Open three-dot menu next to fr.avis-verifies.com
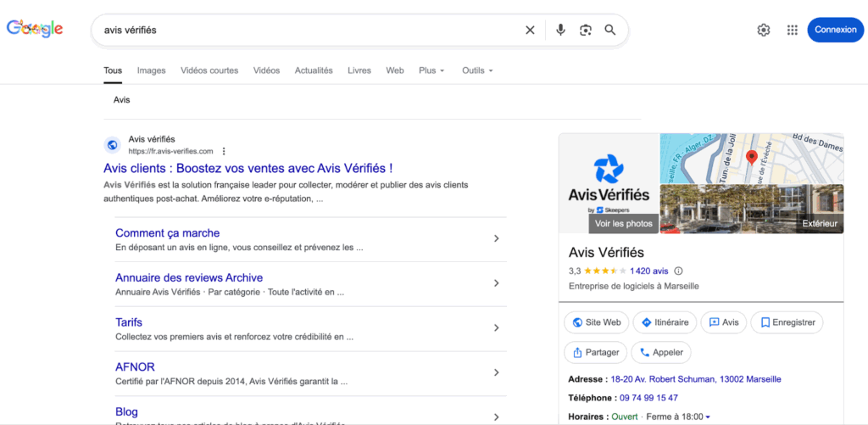Image resolution: width=868 pixels, height=425 pixels. (224, 151)
